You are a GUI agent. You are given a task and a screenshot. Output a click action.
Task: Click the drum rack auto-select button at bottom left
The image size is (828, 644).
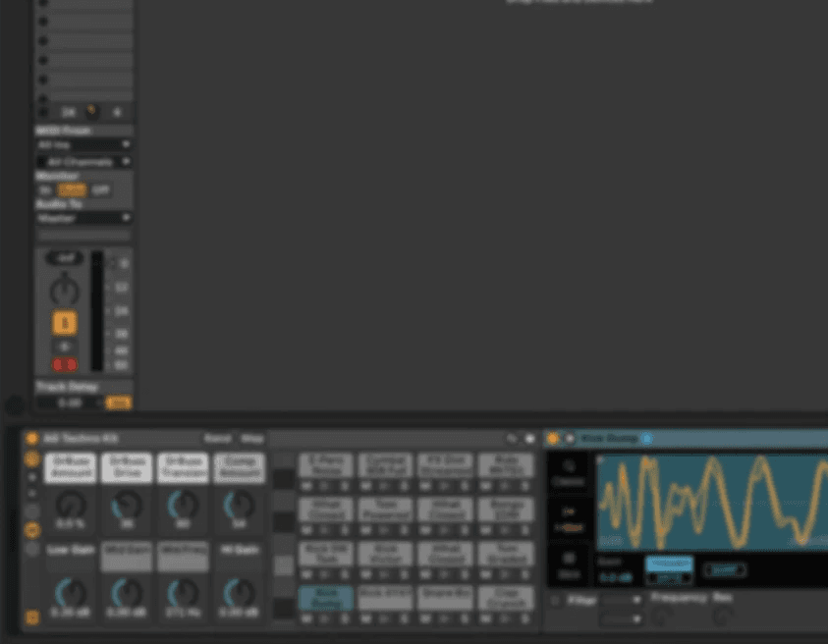32,617
